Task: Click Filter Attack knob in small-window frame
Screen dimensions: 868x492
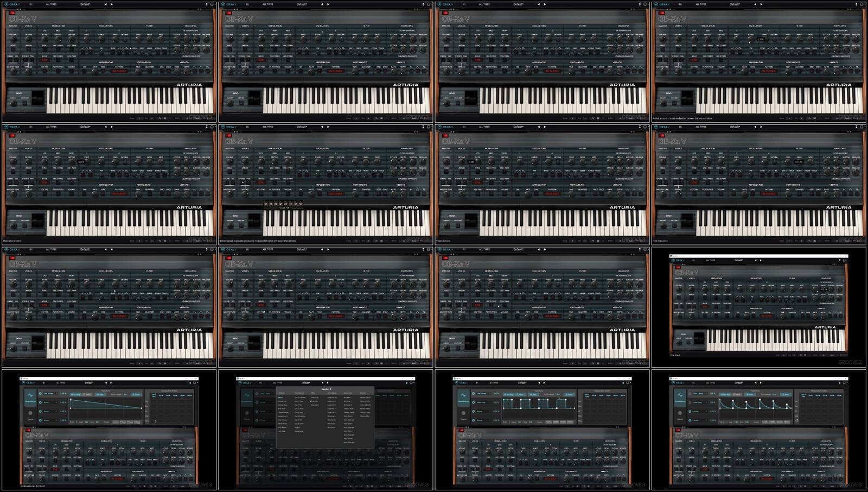Action: pyautogui.click(x=815, y=289)
